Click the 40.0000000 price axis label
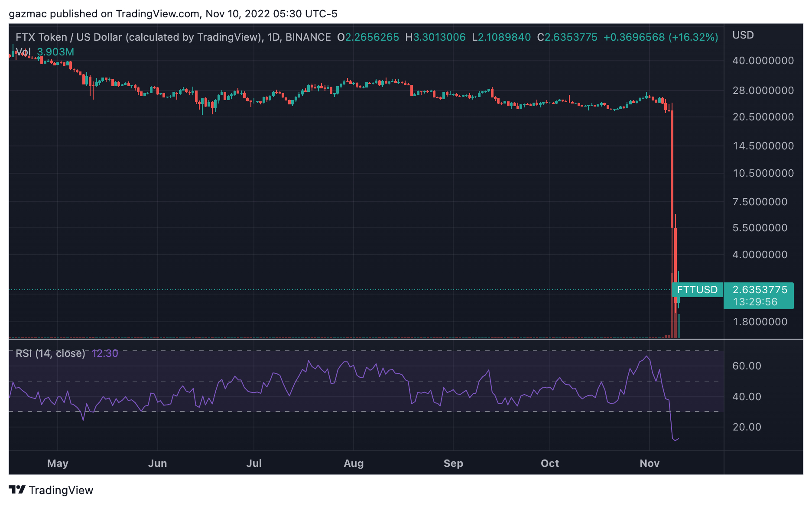The image size is (812, 505). tap(763, 61)
